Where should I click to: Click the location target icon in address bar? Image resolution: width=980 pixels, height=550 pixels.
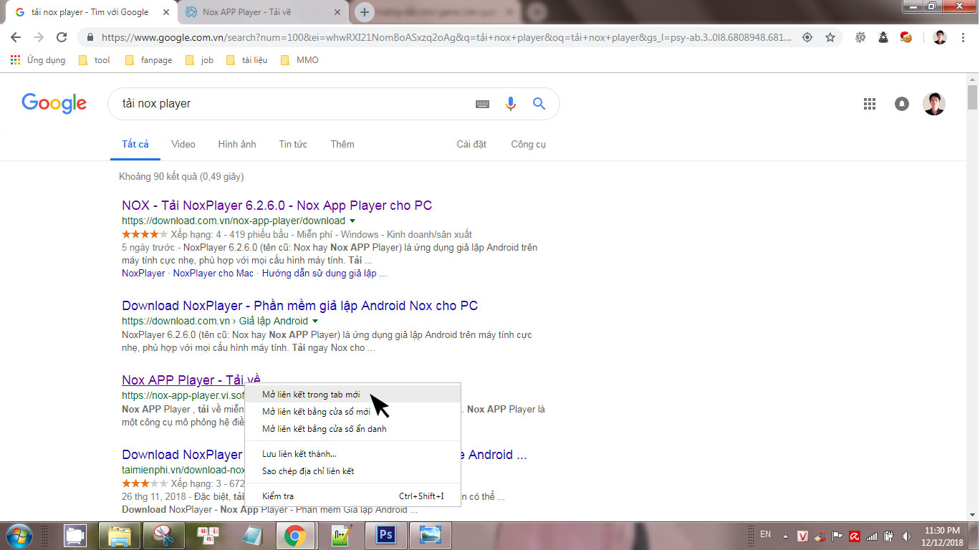point(807,37)
